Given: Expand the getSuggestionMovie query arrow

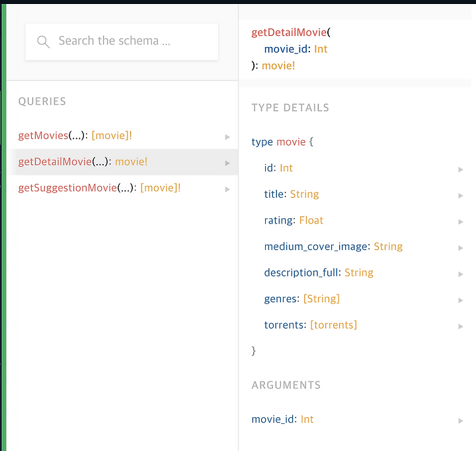Looking at the screenshot, I should (227, 189).
